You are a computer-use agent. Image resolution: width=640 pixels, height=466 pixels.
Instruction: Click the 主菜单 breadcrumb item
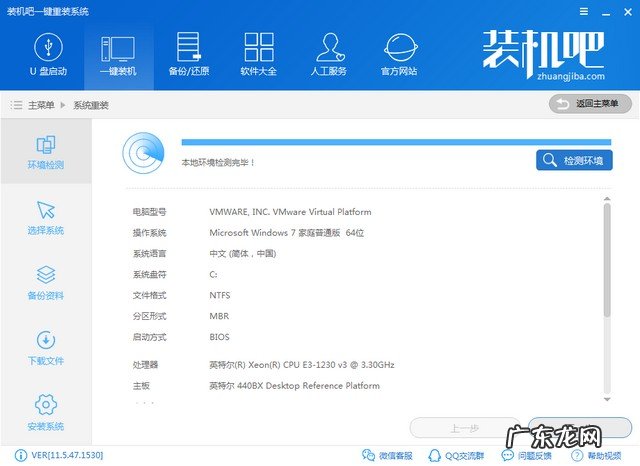(41, 105)
